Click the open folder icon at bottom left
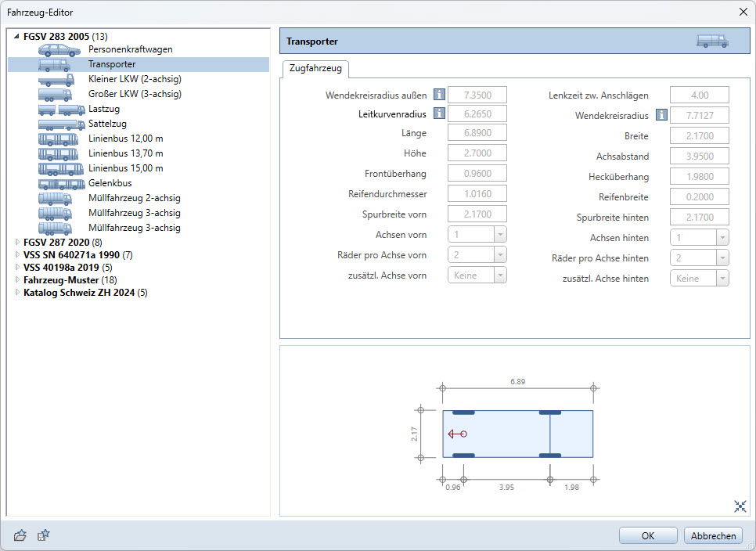 20,535
